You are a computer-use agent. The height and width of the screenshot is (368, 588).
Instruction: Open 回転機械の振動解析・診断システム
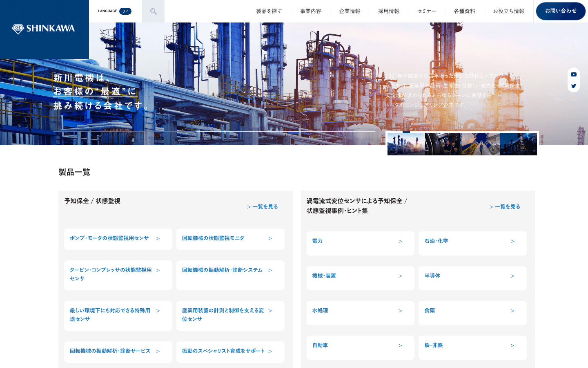[230, 275]
